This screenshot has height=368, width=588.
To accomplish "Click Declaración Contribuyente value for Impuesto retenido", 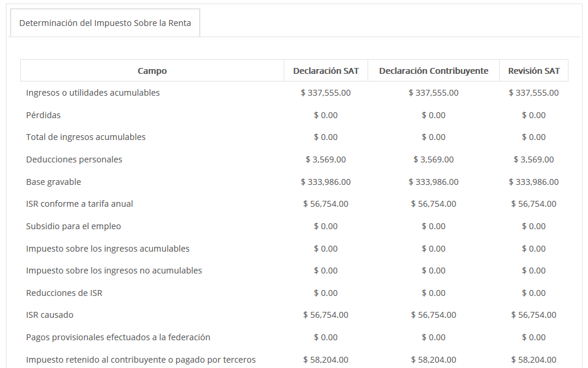I will tap(434, 360).
